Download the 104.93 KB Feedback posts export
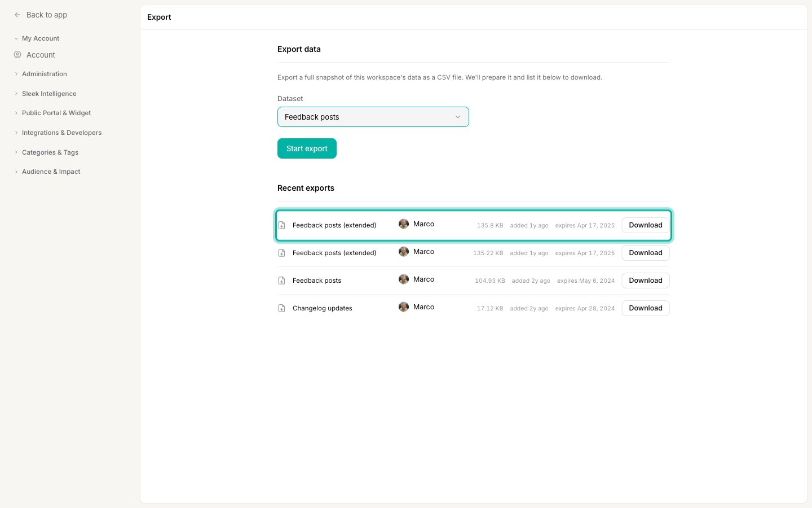This screenshot has height=508, width=812. pos(646,281)
